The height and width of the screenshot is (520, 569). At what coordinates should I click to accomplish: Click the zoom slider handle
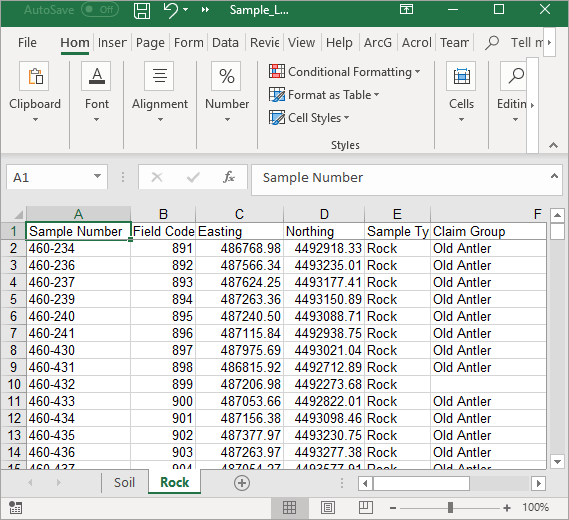coord(450,507)
